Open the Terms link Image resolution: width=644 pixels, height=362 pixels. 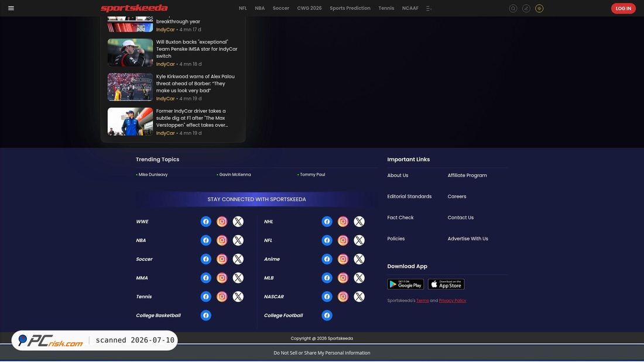pyautogui.click(x=422, y=301)
